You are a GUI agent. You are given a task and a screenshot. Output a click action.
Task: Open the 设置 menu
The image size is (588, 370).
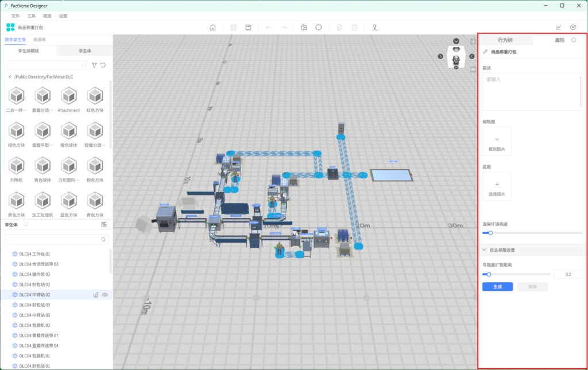click(63, 16)
